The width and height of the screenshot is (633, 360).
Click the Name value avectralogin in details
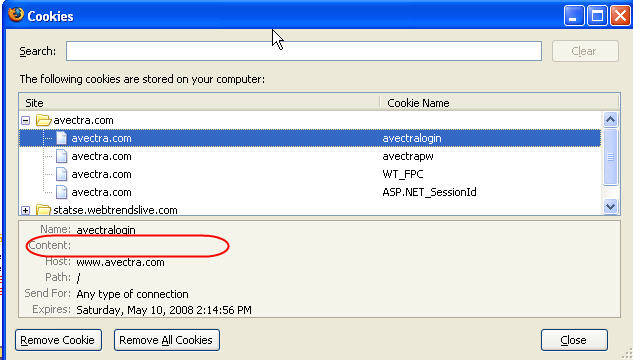tap(106, 230)
